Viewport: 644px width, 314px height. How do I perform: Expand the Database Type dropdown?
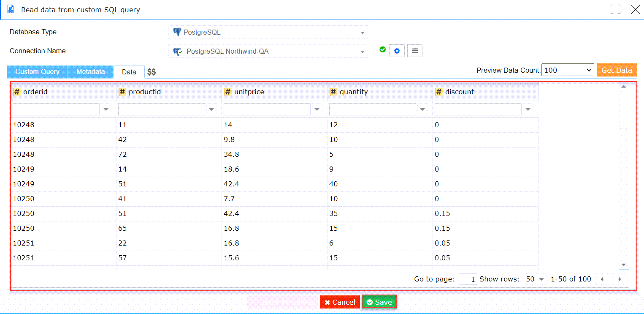point(363,33)
